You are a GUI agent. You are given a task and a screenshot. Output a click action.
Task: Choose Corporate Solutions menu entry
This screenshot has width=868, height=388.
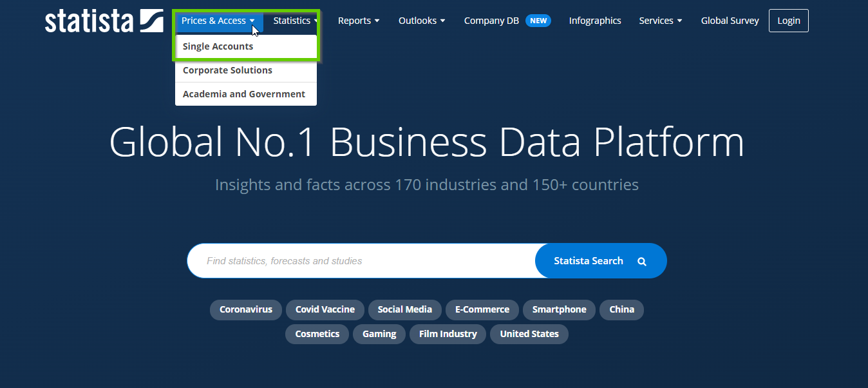click(246, 70)
